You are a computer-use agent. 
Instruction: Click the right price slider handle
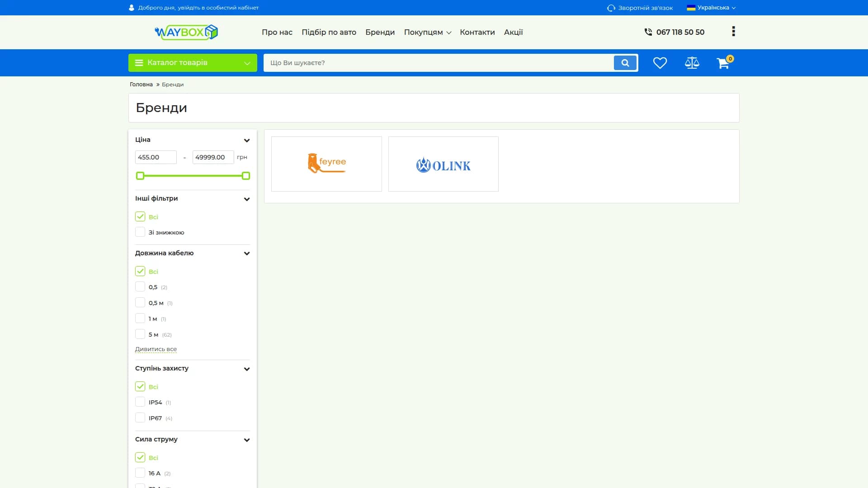(246, 176)
